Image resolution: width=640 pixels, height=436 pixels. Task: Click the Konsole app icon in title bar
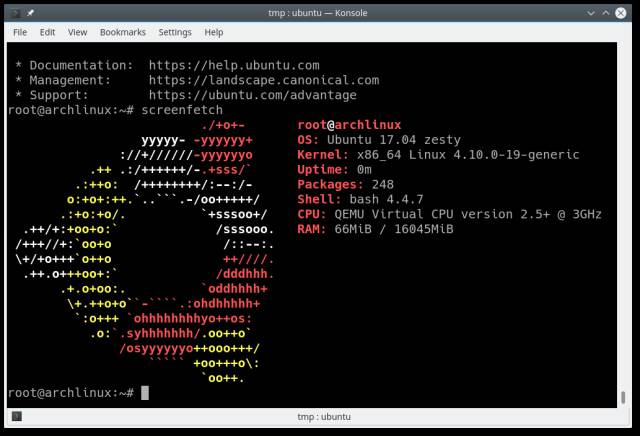16,13
